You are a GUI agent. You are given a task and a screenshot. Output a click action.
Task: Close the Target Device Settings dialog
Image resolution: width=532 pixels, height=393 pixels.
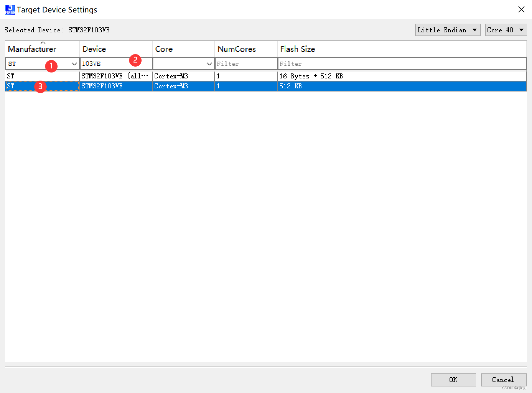521,10
